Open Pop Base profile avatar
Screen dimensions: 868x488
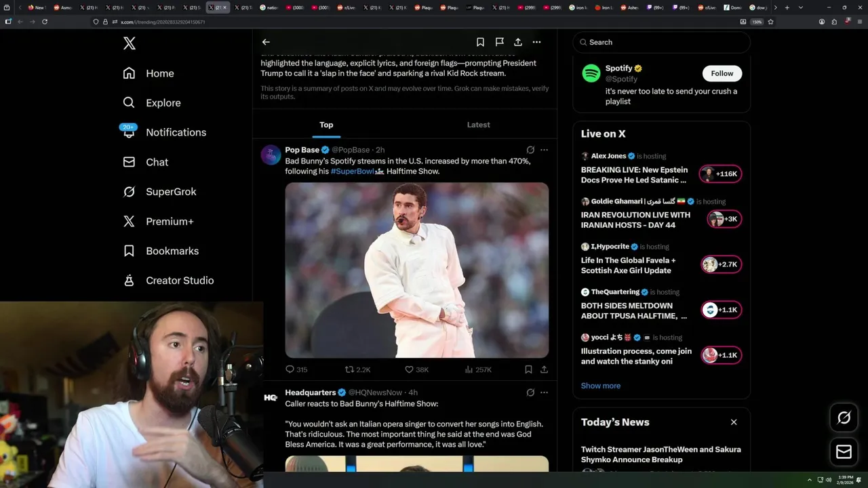pyautogui.click(x=271, y=155)
